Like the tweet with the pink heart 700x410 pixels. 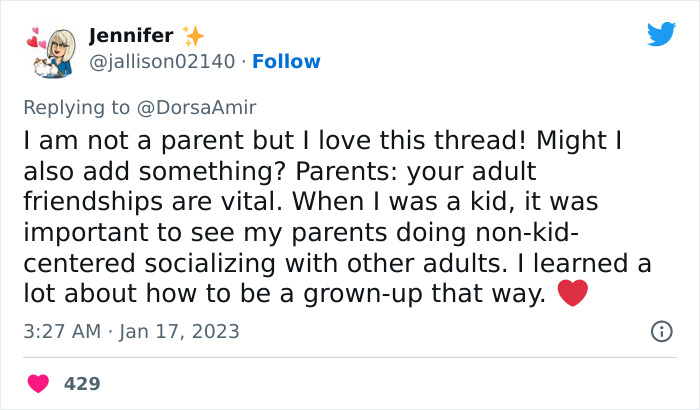pyautogui.click(x=38, y=383)
